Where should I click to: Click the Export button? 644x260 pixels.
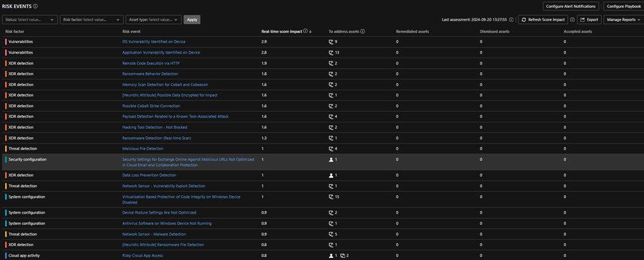pos(589,20)
